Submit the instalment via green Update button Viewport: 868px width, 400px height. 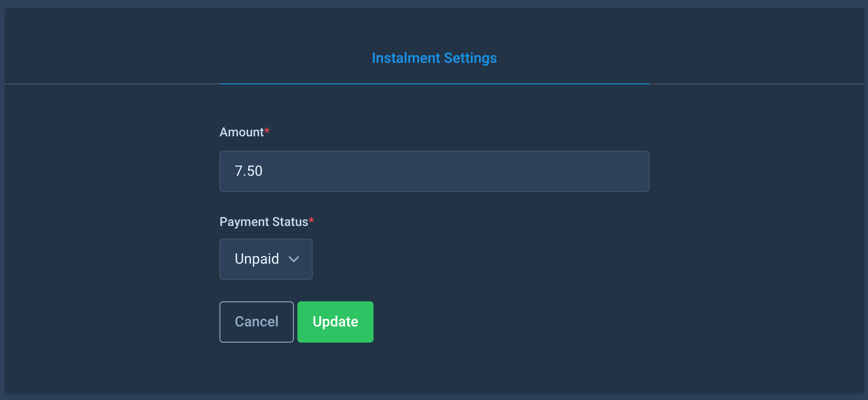click(x=335, y=322)
